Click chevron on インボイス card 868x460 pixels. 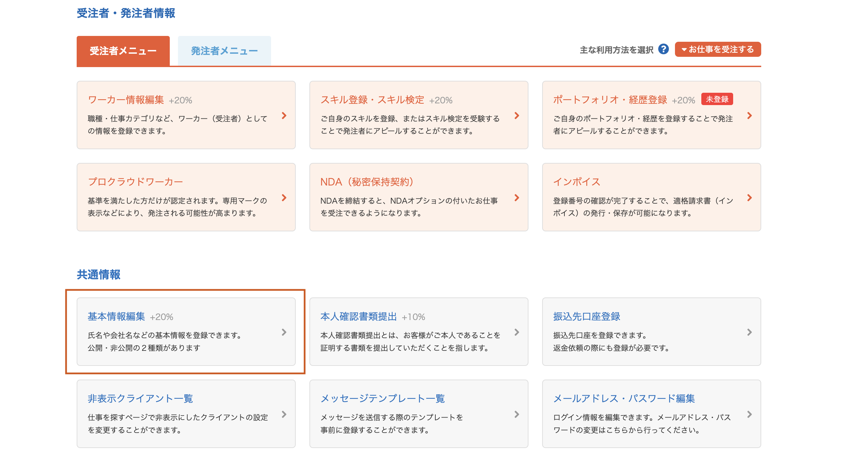750,198
